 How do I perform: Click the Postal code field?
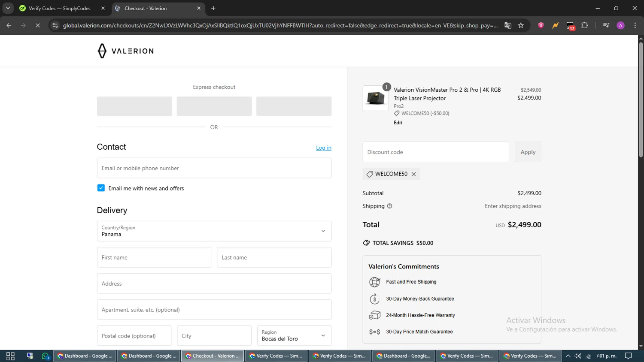tap(134, 336)
